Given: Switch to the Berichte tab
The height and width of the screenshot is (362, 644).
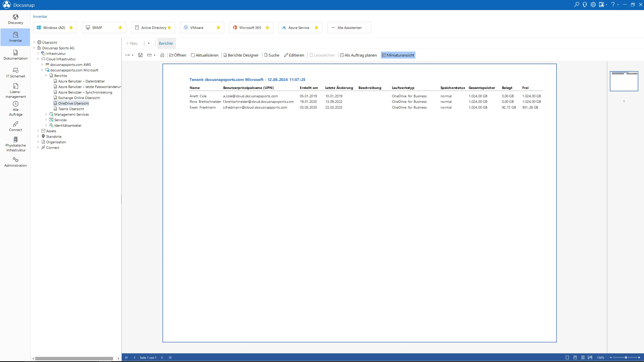Looking at the screenshot, I should tap(166, 43).
